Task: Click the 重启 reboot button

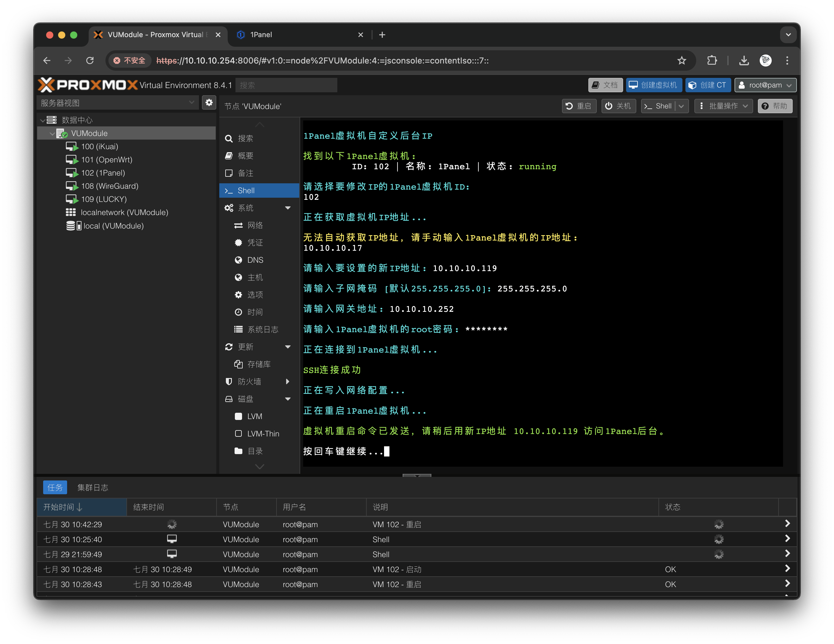Action: pos(579,106)
